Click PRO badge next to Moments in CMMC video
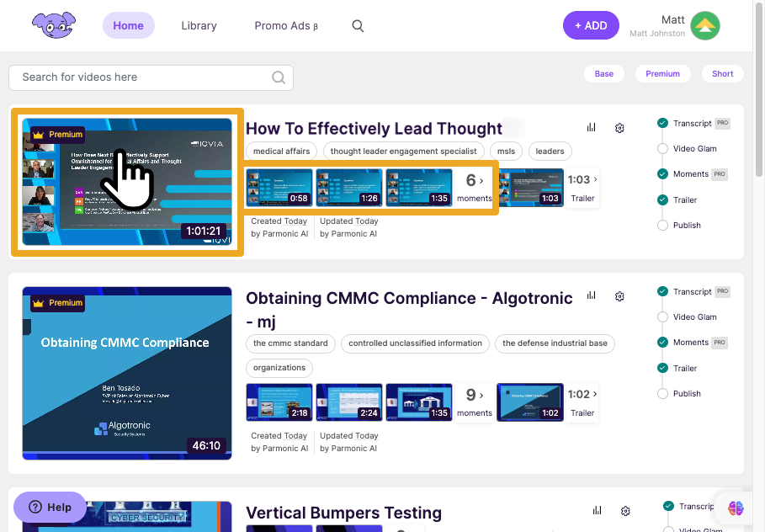This screenshot has height=532, width=765. pyautogui.click(x=720, y=343)
